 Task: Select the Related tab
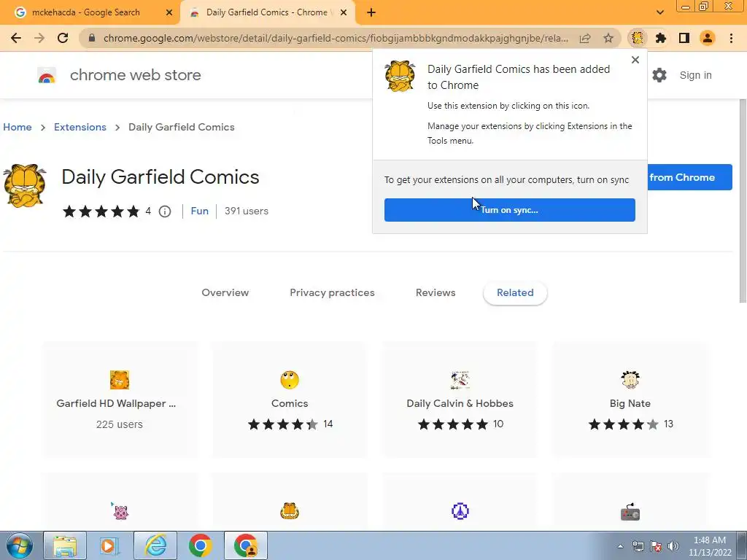(515, 293)
